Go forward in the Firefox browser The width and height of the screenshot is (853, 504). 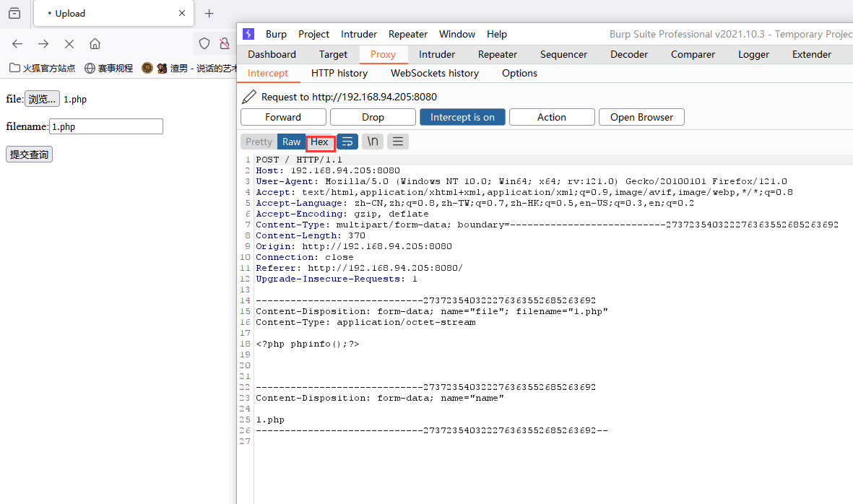tap(43, 44)
